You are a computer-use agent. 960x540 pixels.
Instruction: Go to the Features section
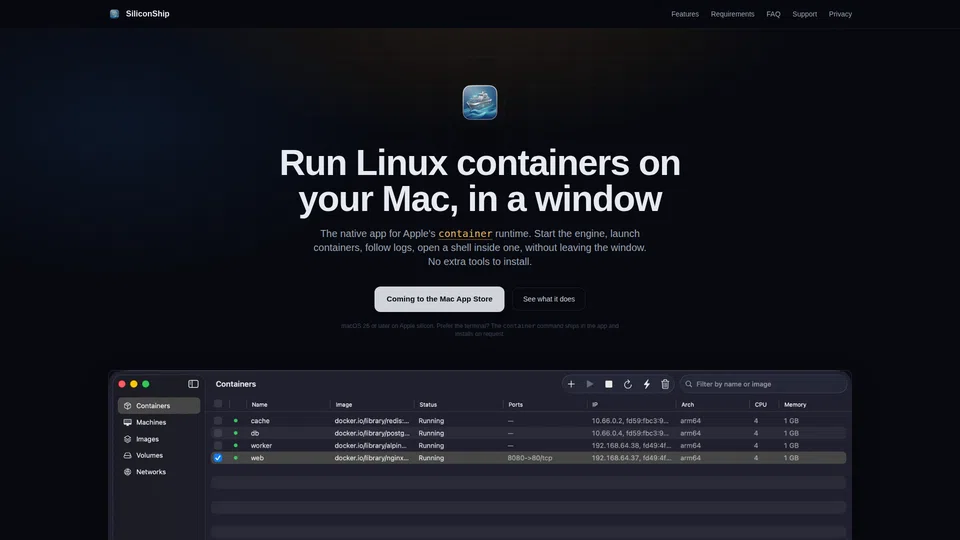click(x=684, y=14)
